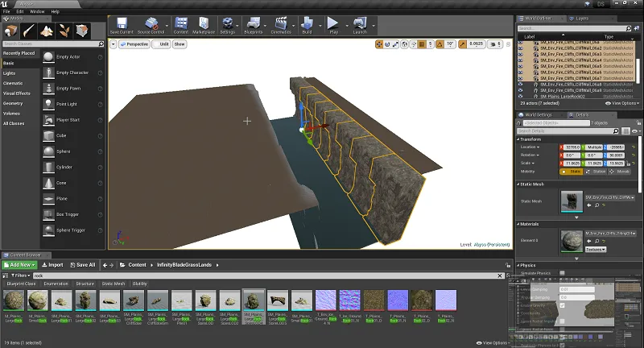Open the Marketplace toolbar icon
The height and width of the screenshot is (348, 644).
tap(204, 26)
